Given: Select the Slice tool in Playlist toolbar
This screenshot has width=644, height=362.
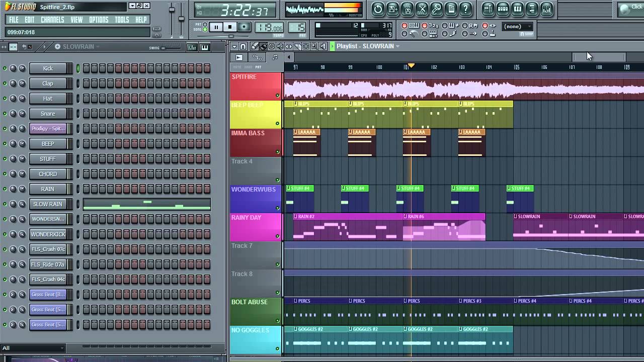Looking at the screenshot, I should 297,46.
